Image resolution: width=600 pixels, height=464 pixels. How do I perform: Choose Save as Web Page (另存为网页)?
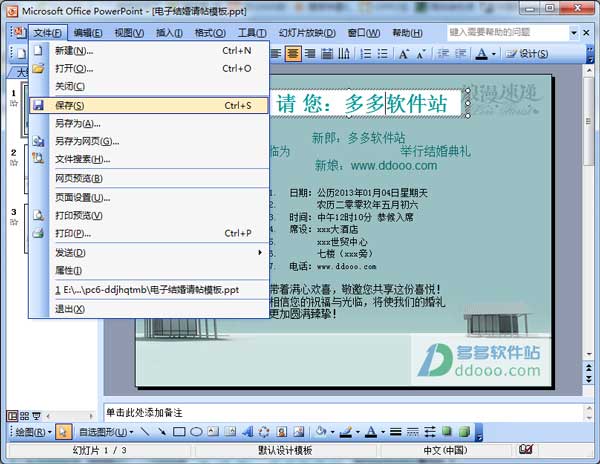coord(148,141)
